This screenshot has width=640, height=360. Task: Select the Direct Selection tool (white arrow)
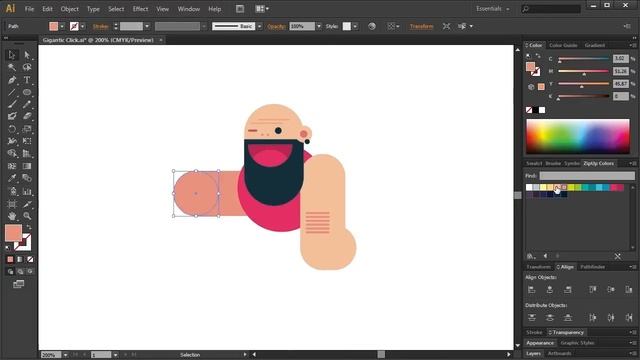tap(27, 55)
